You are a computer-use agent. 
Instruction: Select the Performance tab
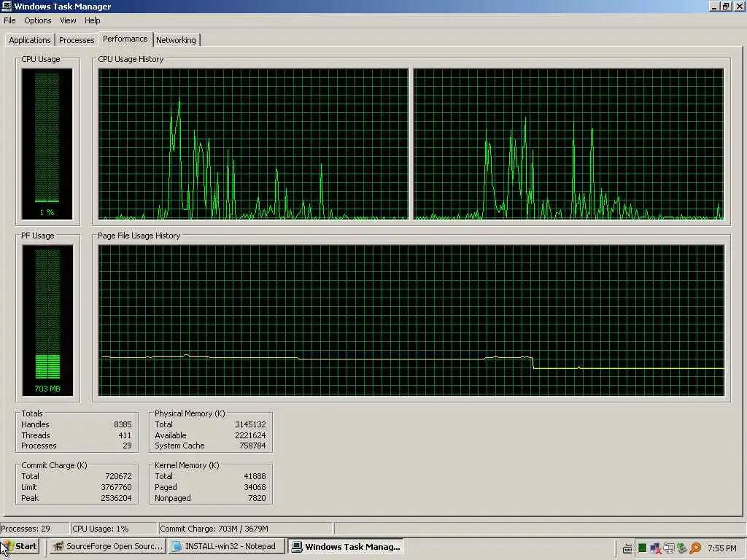[125, 39]
